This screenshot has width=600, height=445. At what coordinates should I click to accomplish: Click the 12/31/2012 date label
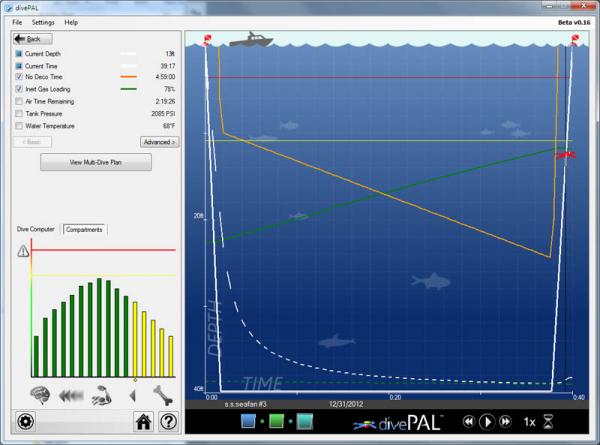[346, 404]
